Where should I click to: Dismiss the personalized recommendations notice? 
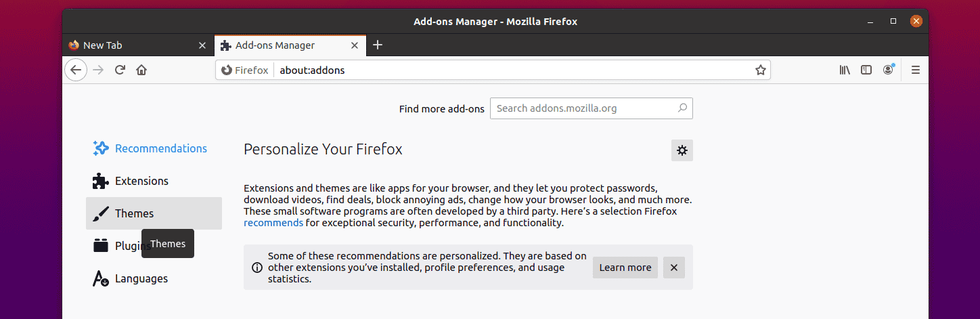coord(674,268)
